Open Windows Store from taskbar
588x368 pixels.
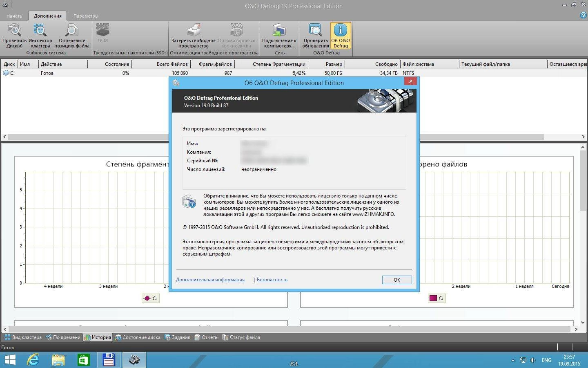click(x=83, y=360)
